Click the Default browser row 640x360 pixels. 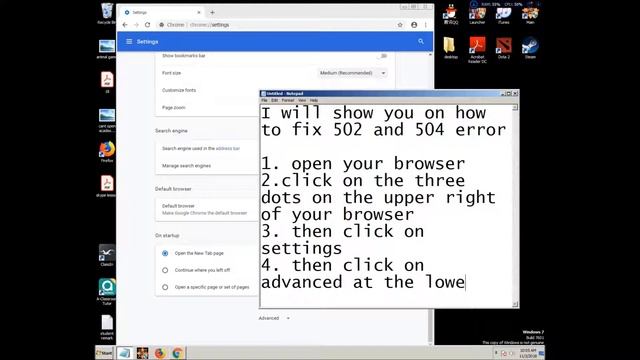coord(207,209)
